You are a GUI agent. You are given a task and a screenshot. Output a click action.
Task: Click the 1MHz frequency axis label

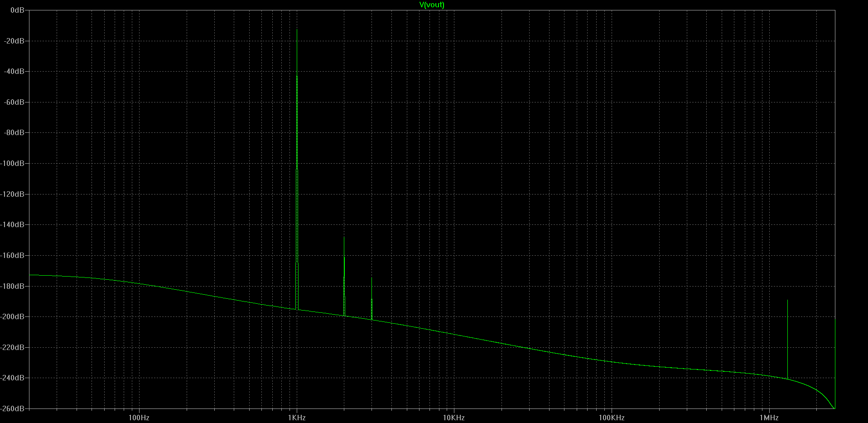pos(769,418)
